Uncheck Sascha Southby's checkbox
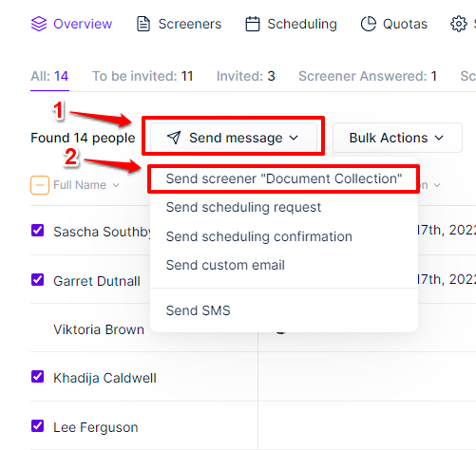476x450 pixels. point(37,231)
